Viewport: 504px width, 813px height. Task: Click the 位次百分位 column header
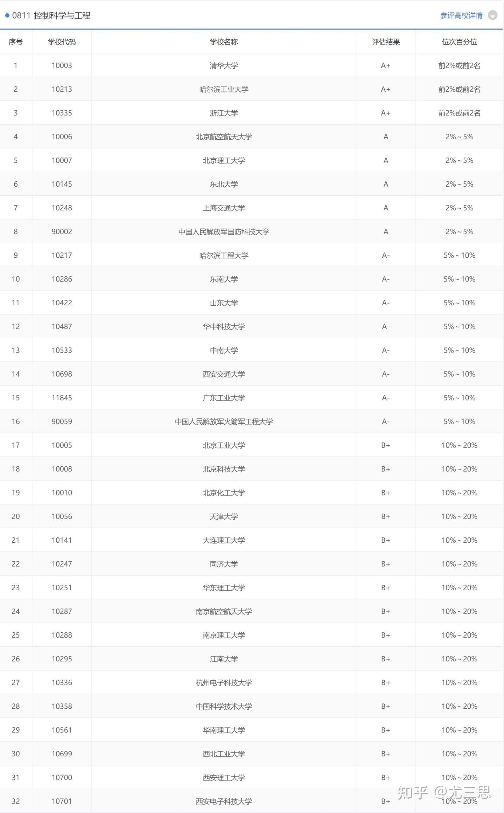coord(459,42)
